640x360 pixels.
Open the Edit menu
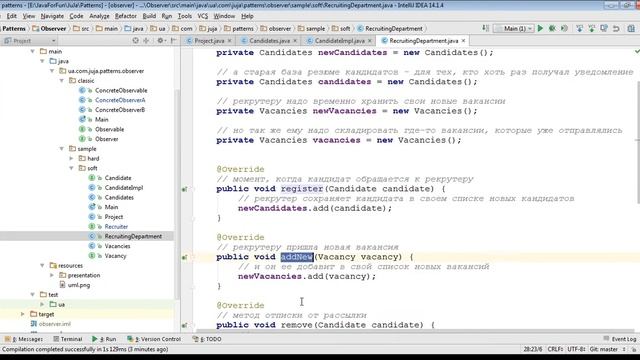coord(11,16)
